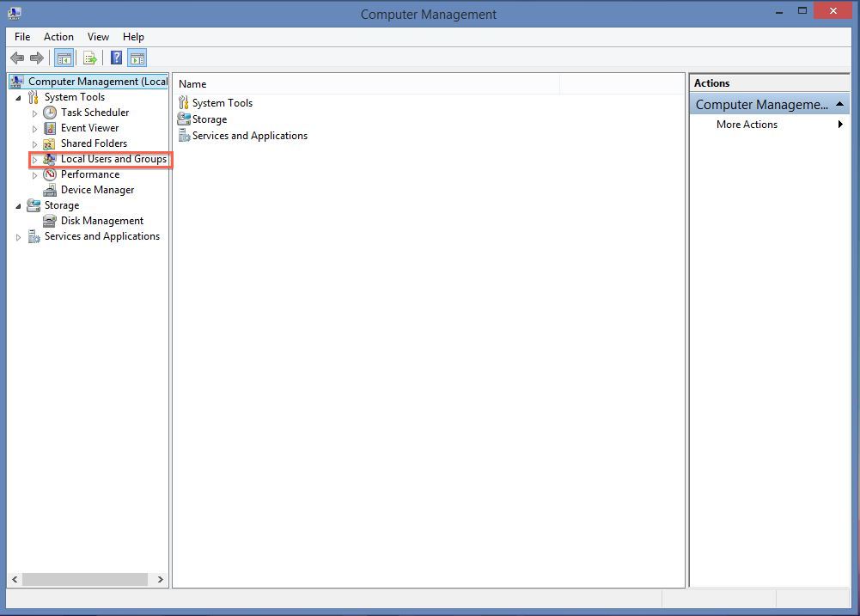860x616 pixels.
Task: Open the Help menu
Action: tap(133, 37)
